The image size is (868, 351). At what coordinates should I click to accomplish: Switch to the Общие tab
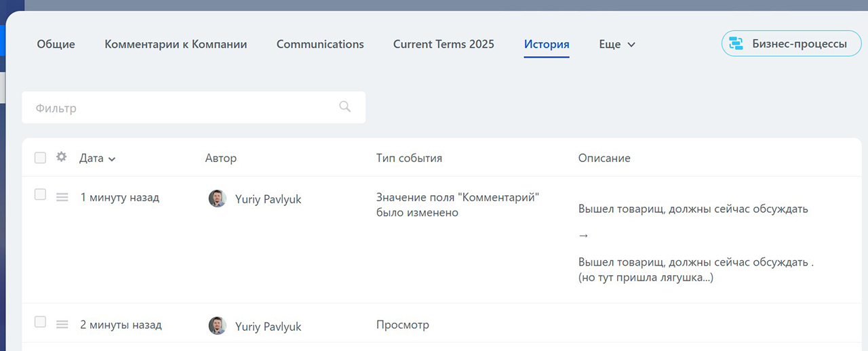tap(56, 45)
